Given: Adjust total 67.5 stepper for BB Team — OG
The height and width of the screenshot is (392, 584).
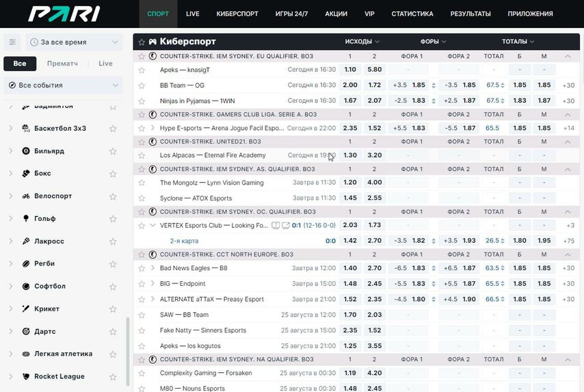Looking at the screenshot, I should click(x=503, y=86).
